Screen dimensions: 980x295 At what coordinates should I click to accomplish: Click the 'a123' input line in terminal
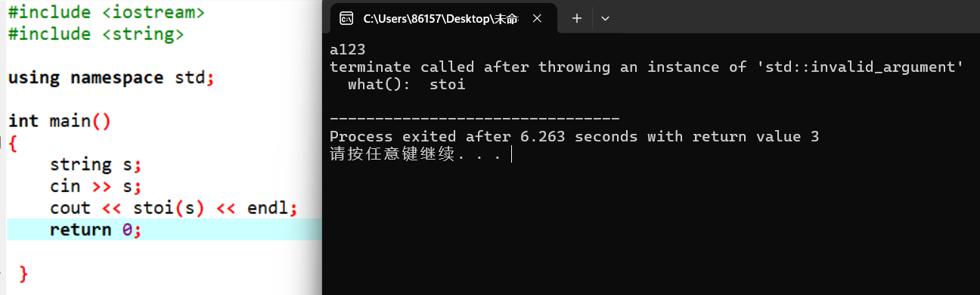[348, 50]
